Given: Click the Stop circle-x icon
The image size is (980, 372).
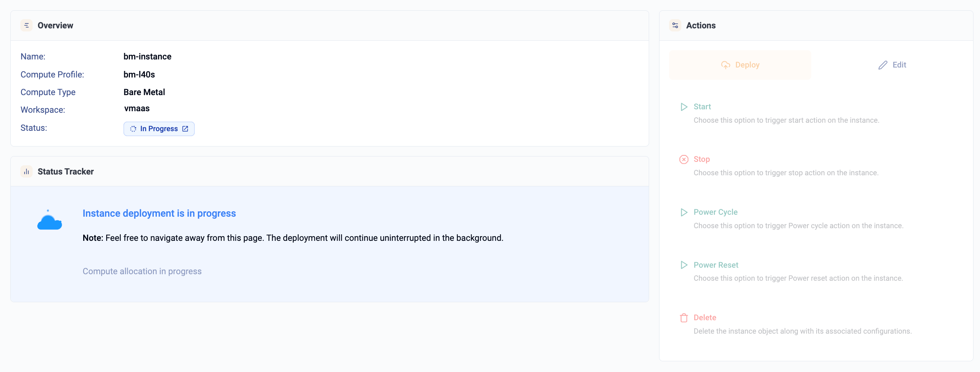Looking at the screenshot, I should (684, 160).
